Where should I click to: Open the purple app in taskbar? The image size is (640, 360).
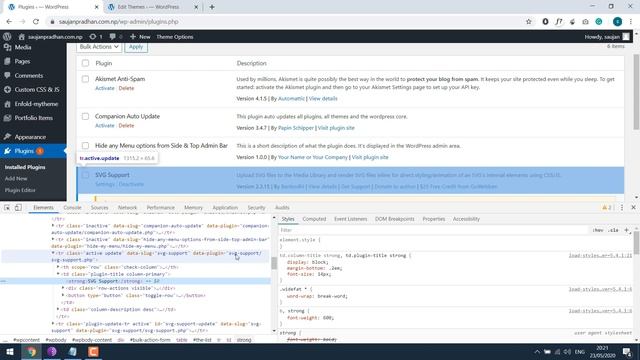coord(52,351)
